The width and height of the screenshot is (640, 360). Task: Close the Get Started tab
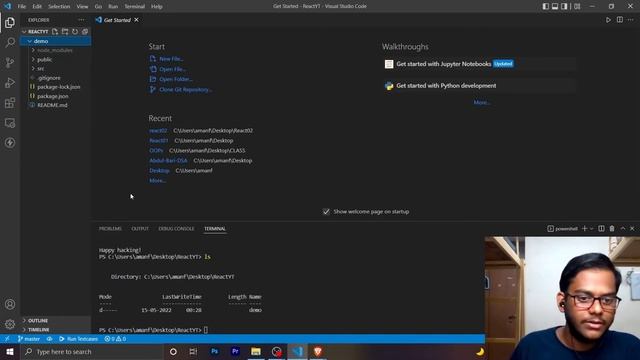[136, 20]
